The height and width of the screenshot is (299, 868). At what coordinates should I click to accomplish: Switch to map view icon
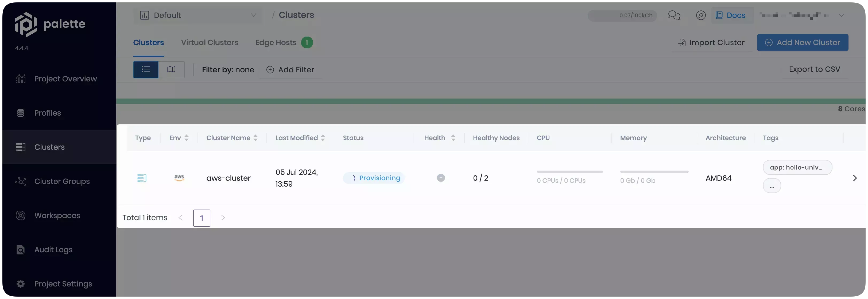tap(170, 69)
